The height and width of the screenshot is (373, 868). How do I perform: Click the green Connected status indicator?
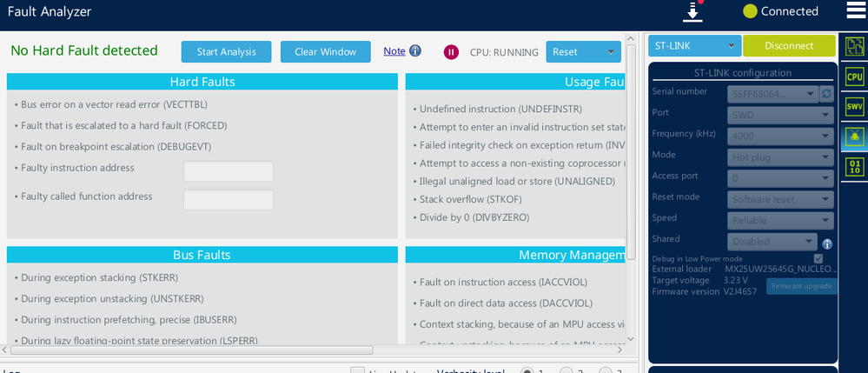tap(750, 11)
